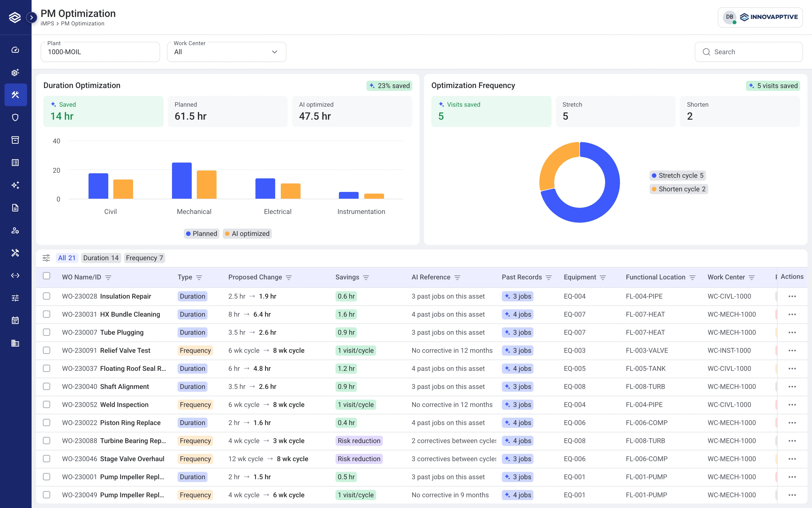Open row actions for WO-230091 Relief Valve Test
This screenshot has height=508, width=812.
tap(792, 351)
